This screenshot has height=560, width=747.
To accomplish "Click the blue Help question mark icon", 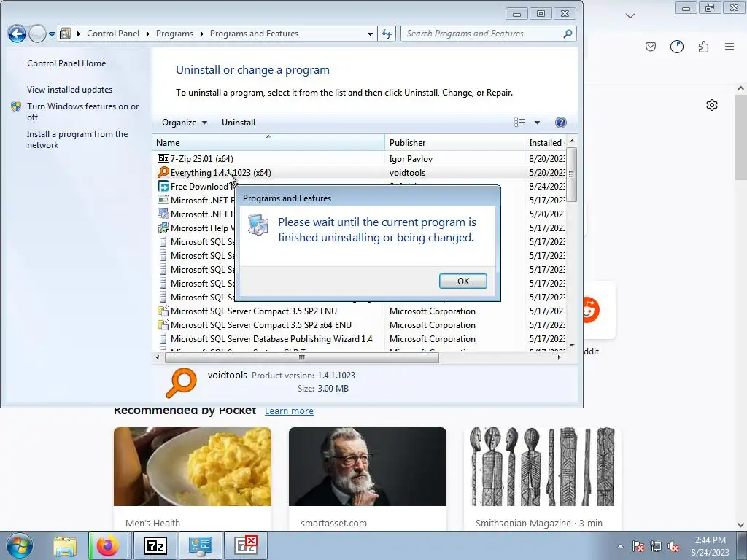I will coord(561,122).
